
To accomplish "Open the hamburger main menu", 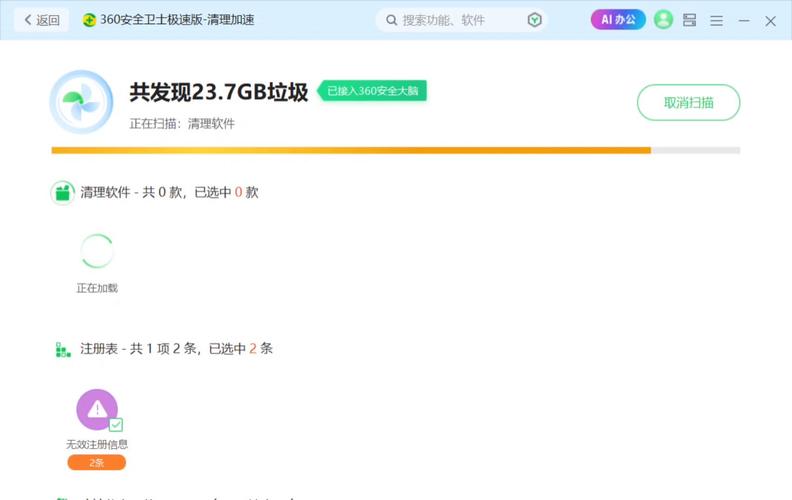I will point(716,20).
